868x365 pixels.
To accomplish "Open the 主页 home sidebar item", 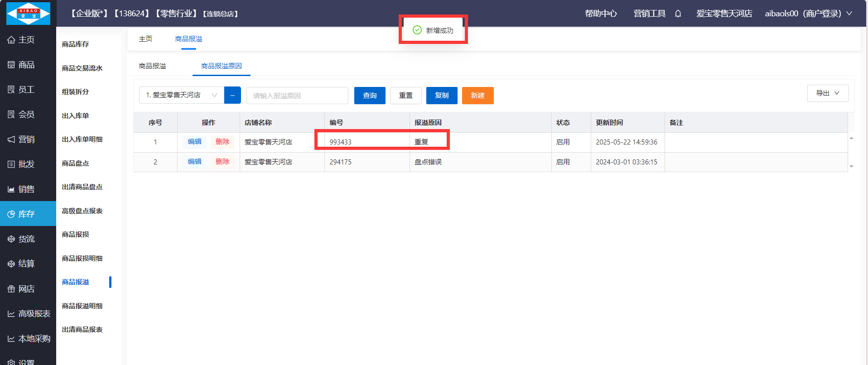I will 28,40.
